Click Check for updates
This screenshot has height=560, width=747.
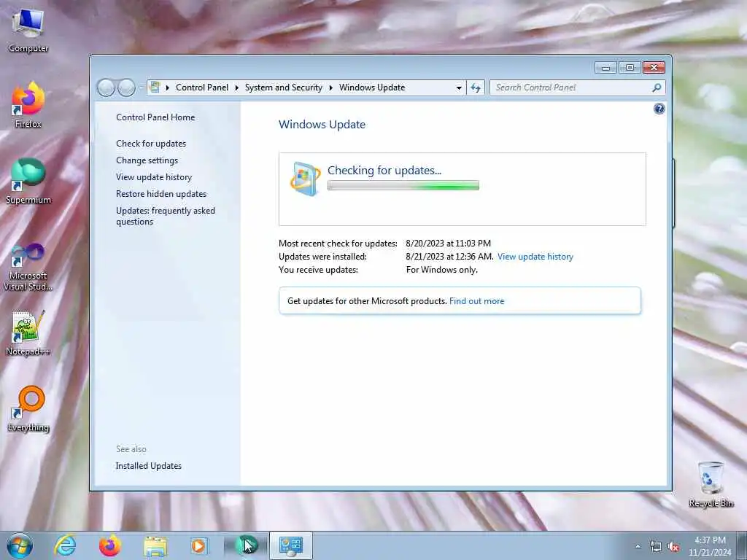pyautogui.click(x=151, y=144)
